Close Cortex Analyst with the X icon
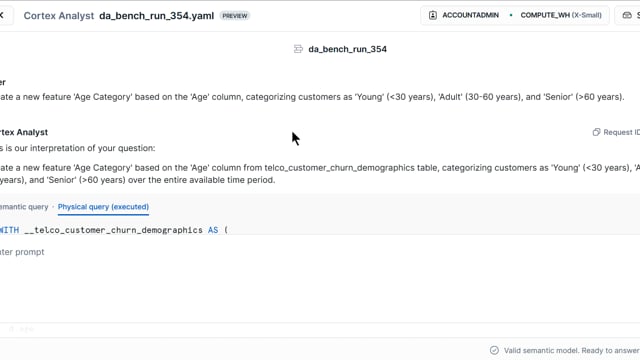This screenshot has height=360, width=640. tap(2, 15)
